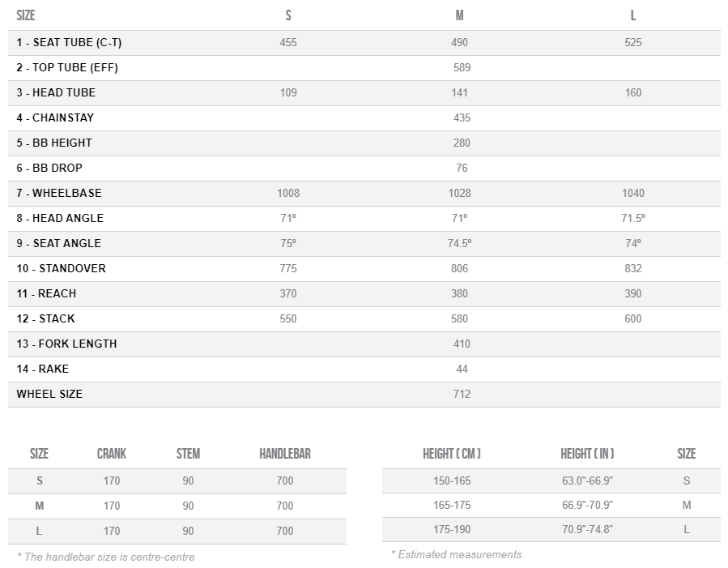Click the SEAT TUBE (C-T) row label
The width and height of the screenshot is (728, 568).
coord(69,42)
